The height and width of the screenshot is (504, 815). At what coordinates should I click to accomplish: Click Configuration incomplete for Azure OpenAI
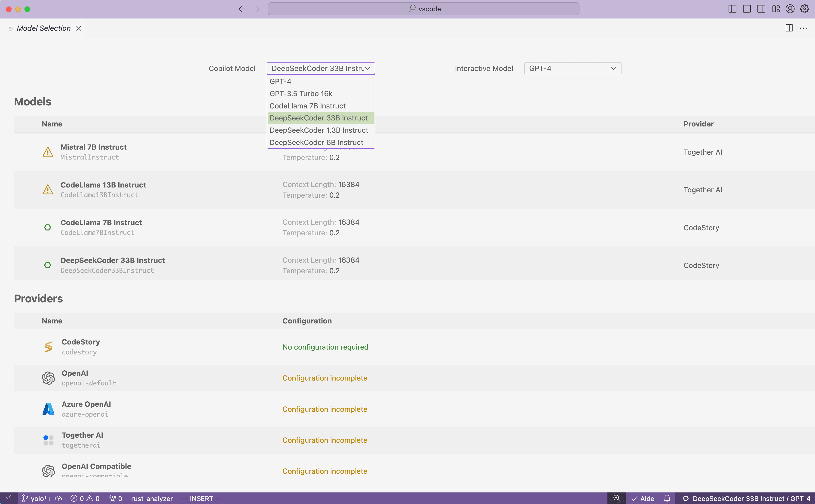325,409
